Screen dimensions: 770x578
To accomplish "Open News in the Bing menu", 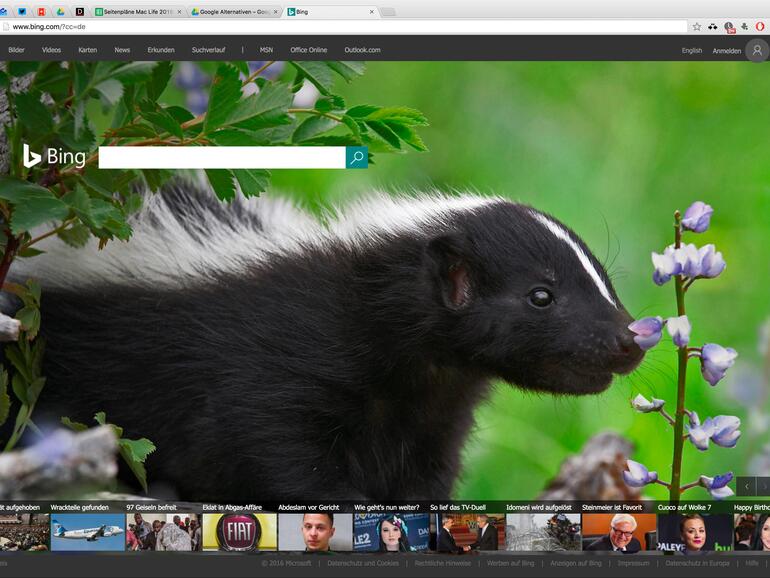I will (122, 50).
